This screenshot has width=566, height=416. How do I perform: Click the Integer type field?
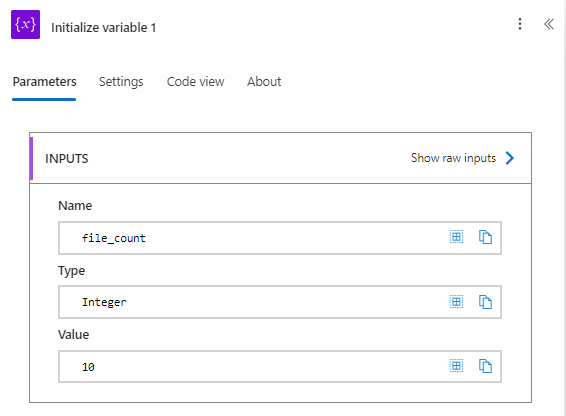pos(280,302)
